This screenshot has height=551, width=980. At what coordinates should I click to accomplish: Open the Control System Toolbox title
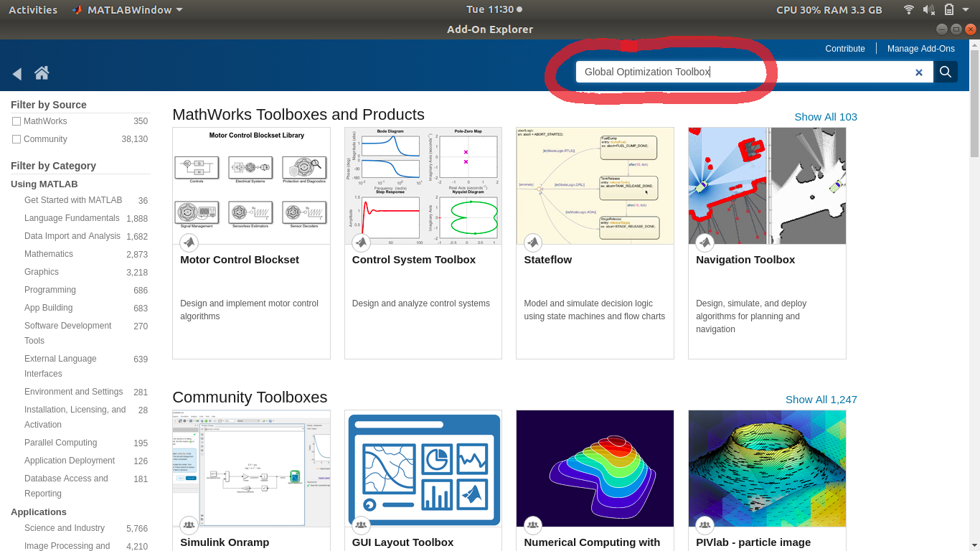(x=414, y=260)
